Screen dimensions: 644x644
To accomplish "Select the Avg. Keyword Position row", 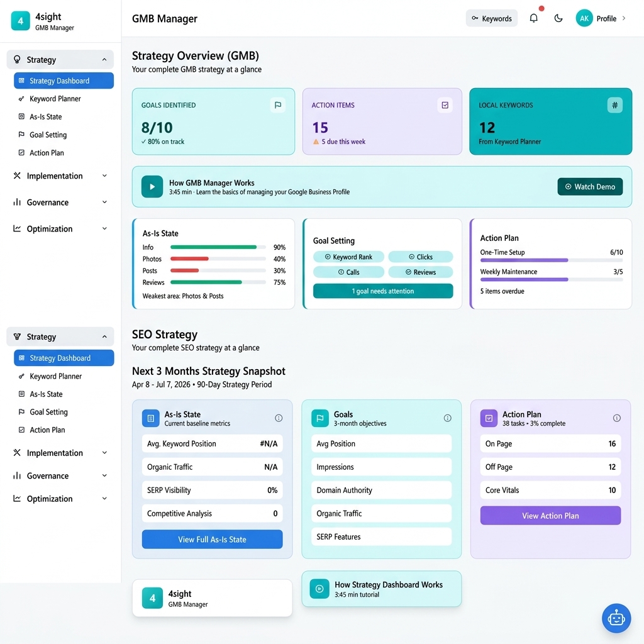I will 212,443.
